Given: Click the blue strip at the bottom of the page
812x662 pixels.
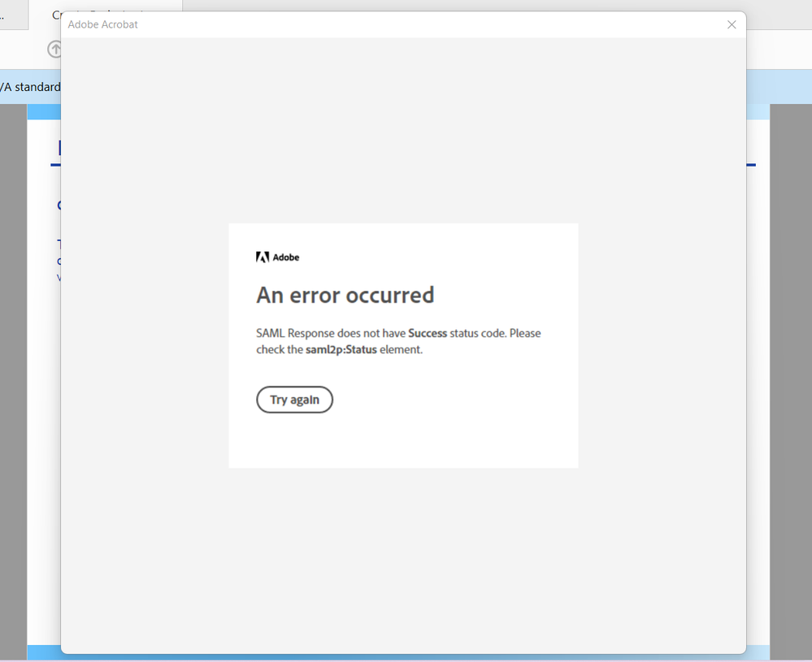Looking at the screenshot, I should pos(45,650).
